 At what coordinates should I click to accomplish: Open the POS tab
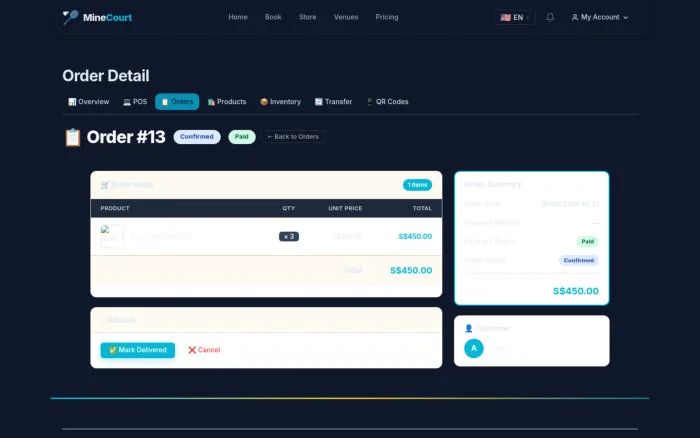135,102
